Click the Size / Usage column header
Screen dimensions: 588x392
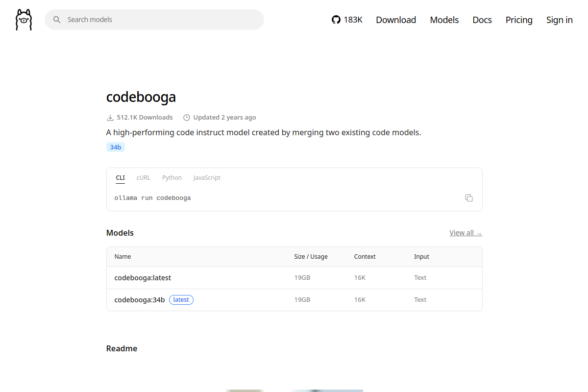point(311,257)
